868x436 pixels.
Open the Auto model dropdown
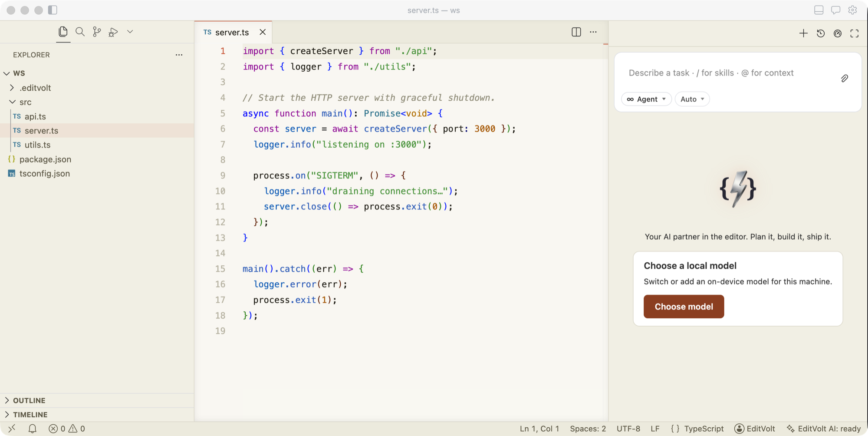coord(692,99)
